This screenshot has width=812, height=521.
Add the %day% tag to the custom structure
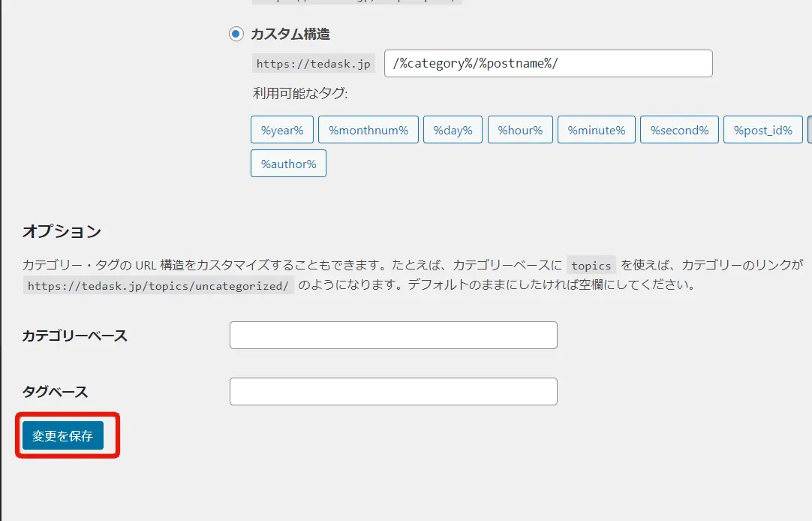(452, 129)
